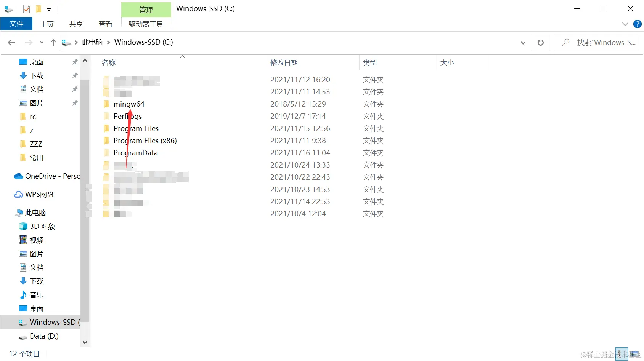Select 此电脑 in the navigation pane
Viewport: 644px width, 361px height.
click(x=31, y=212)
